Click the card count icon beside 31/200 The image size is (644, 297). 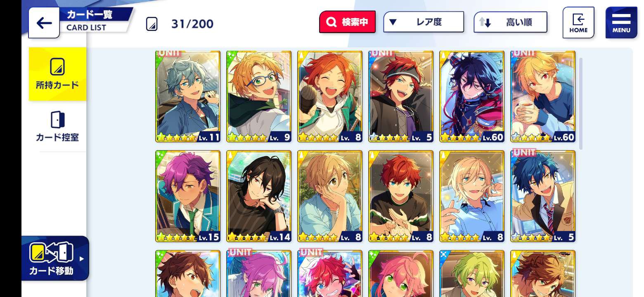[x=152, y=24]
